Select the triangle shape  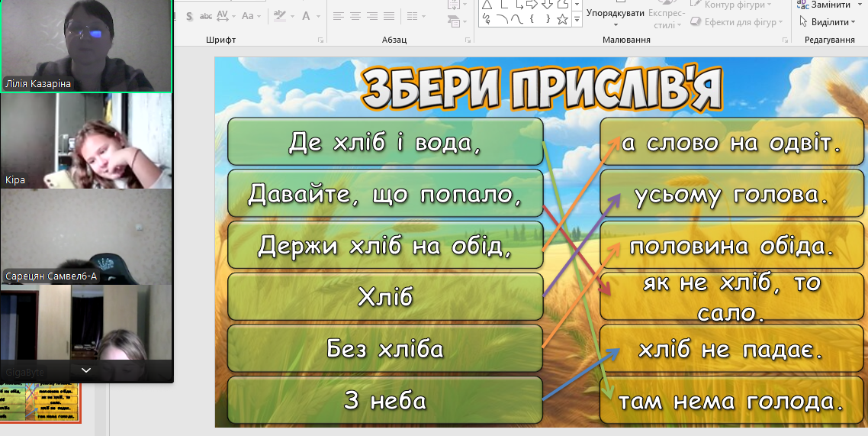(x=487, y=5)
